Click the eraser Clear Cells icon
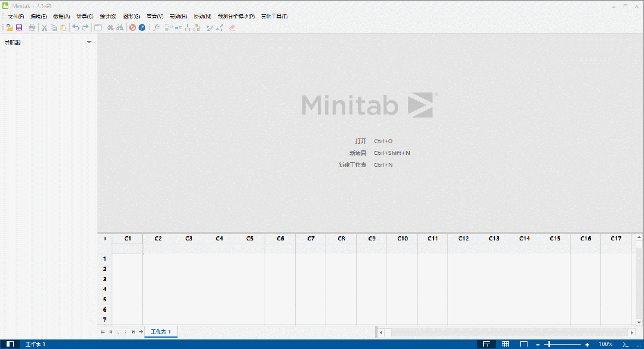The image size is (644, 349). pyautogui.click(x=232, y=27)
